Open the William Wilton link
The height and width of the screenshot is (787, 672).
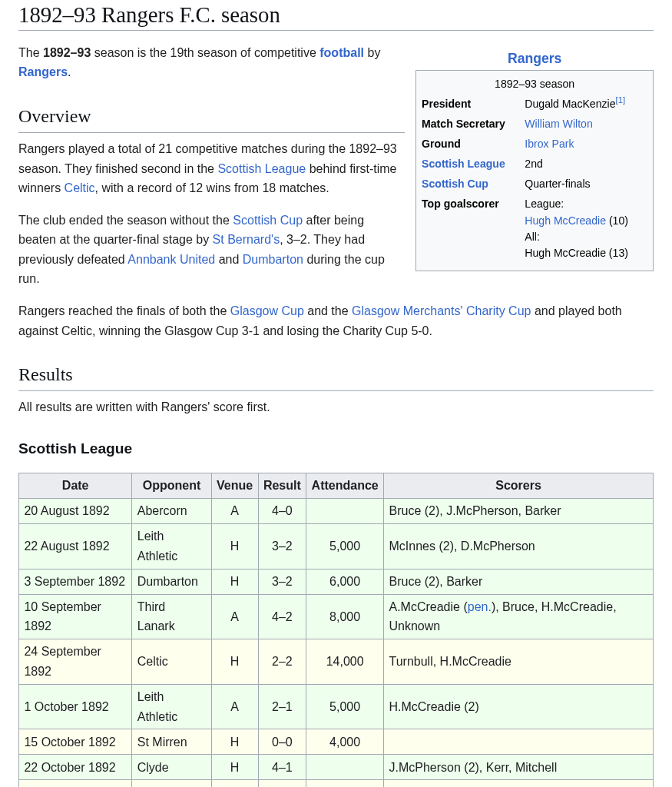point(558,124)
